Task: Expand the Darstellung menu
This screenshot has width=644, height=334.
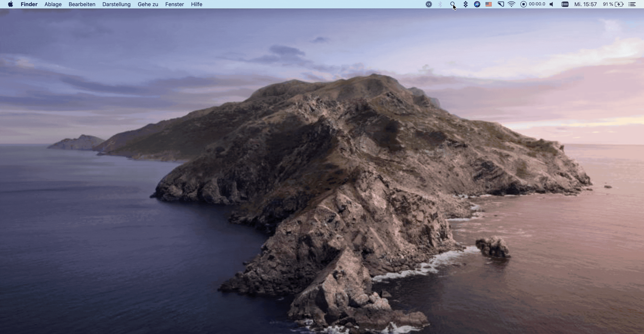Action: coord(116,4)
